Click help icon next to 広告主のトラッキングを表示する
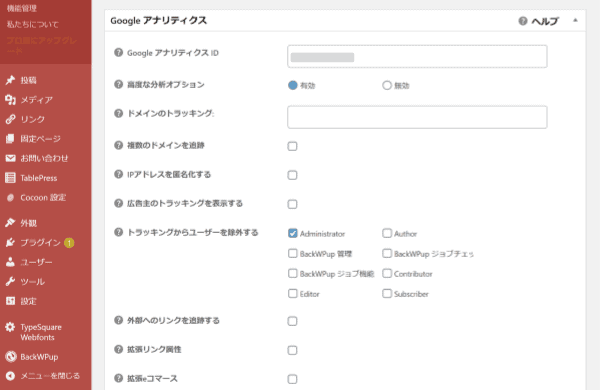The height and width of the screenshot is (390, 600). (119, 203)
